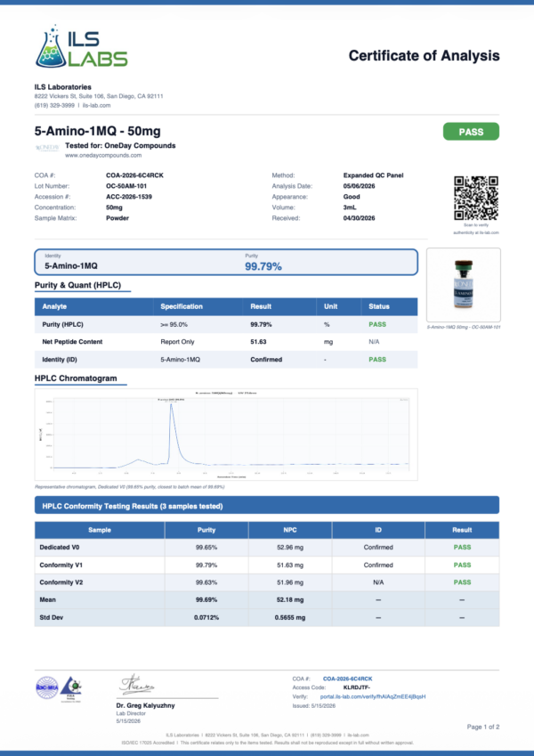The image size is (534, 756).
Task: Select the 99.65% purity cell
Action: pyautogui.click(x=206, y=548)
